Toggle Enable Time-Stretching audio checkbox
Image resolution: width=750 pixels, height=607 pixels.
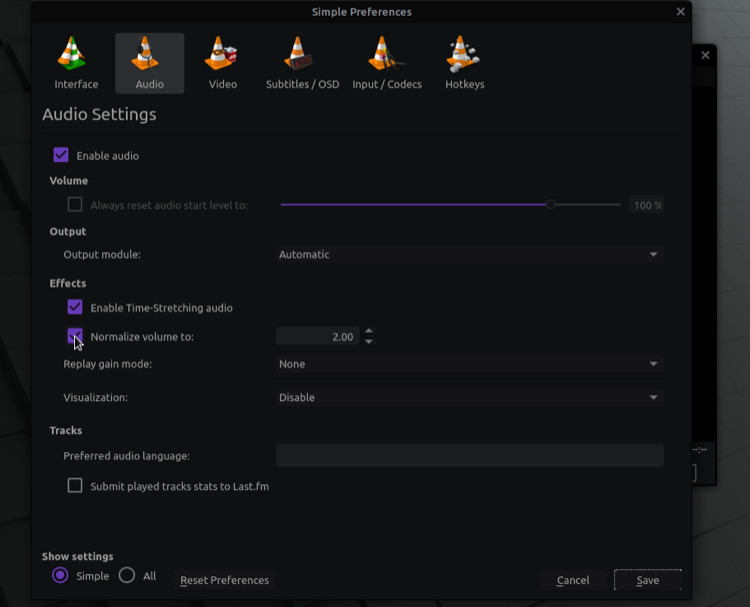click(75, 307)
